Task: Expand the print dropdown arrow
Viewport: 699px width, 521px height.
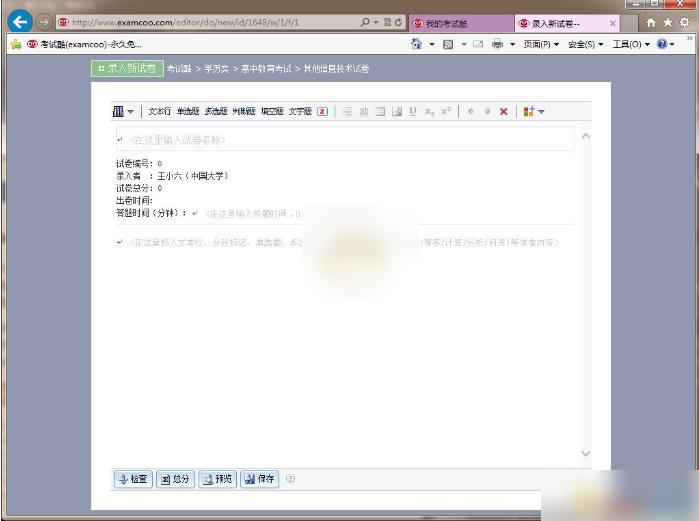Action: (x=512, y=44)
